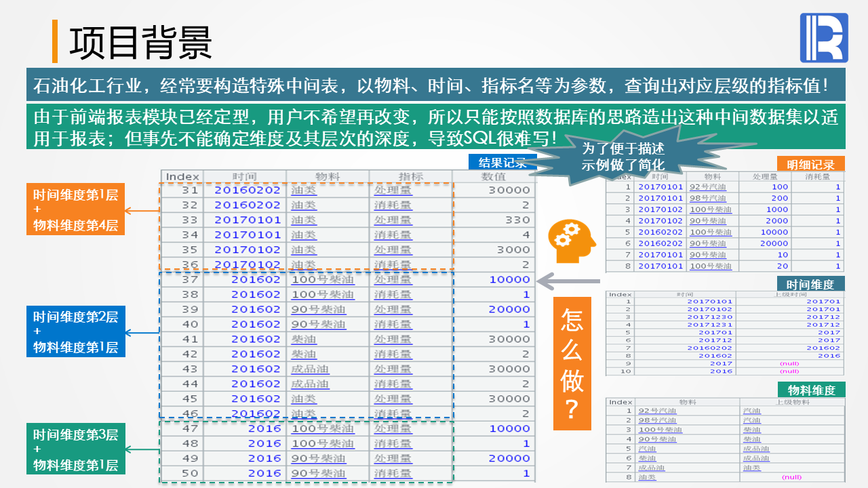The image size is (868, 488).
Task: Select the 时间维度 table label
Action: coord(811,283)
